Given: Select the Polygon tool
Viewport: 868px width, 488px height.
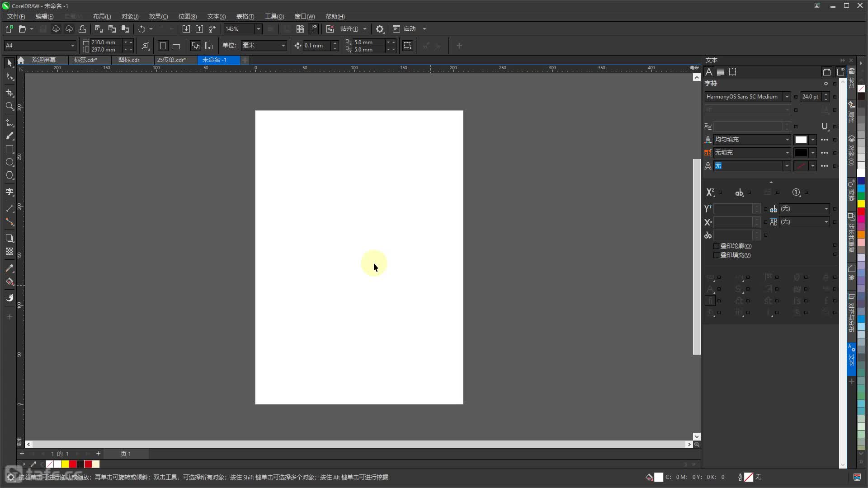Looking at the screenshot, I should 9,175.
